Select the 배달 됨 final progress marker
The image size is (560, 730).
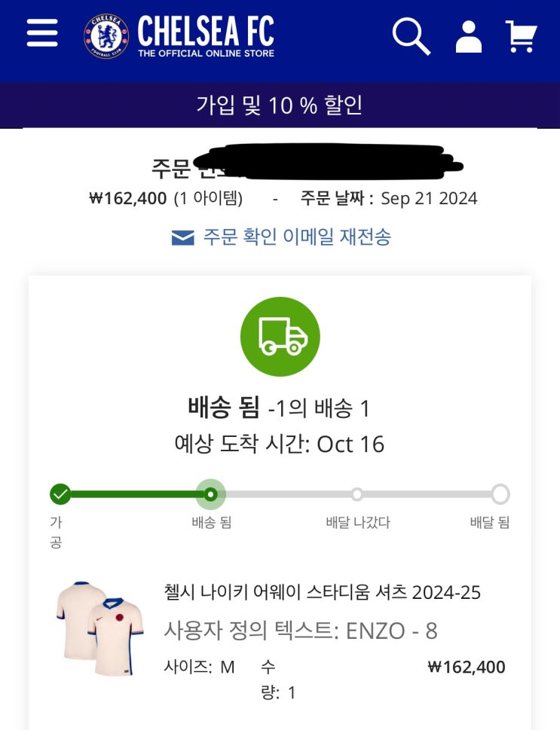coord(500,494)
